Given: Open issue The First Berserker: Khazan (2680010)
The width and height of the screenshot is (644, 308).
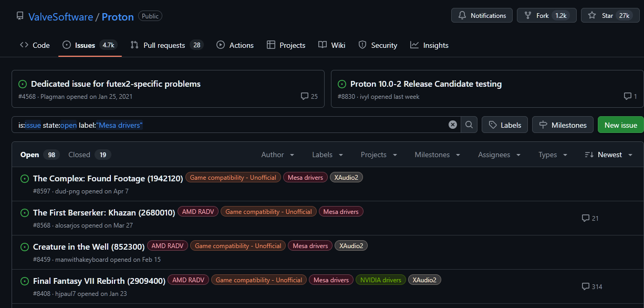Looking at the screenshot, I should click(x=104, y=212).
